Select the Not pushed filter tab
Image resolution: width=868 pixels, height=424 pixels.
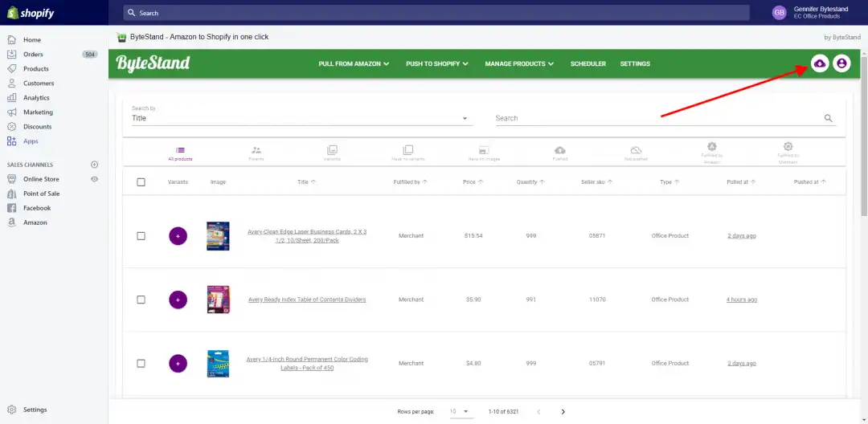click(636, 153)
